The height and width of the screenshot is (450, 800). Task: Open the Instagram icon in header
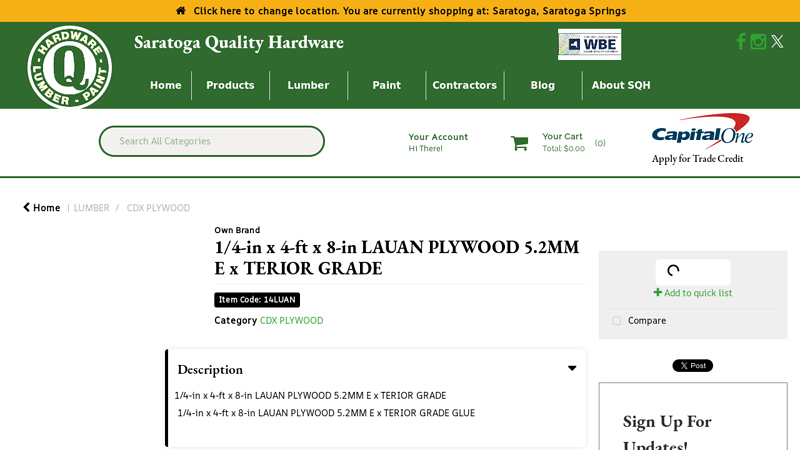pyautogui.click(x=758, y=41)
